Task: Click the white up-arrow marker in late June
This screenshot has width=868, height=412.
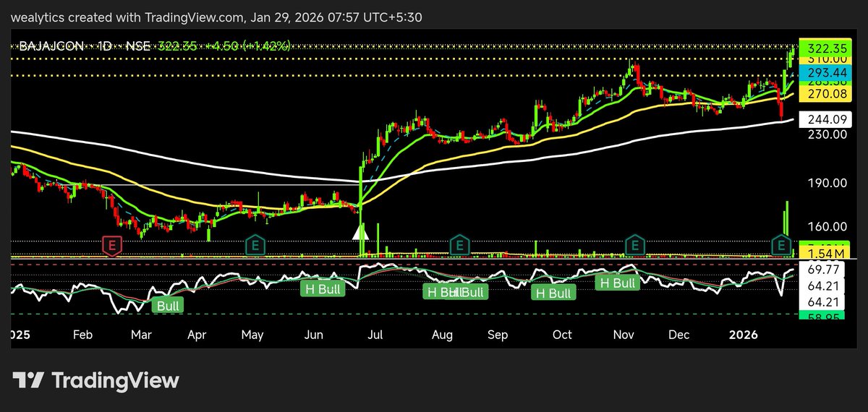Action: 360,231
